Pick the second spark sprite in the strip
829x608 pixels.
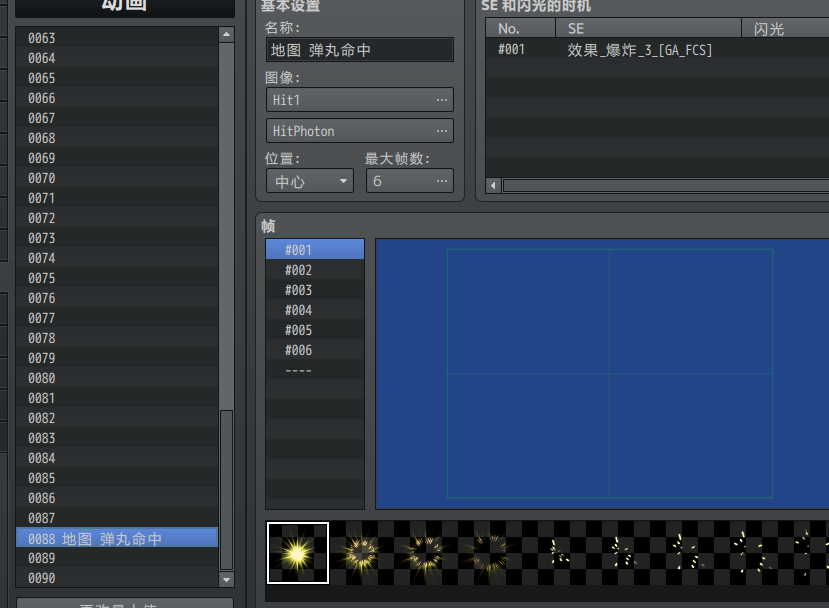(x=362, y=552)
